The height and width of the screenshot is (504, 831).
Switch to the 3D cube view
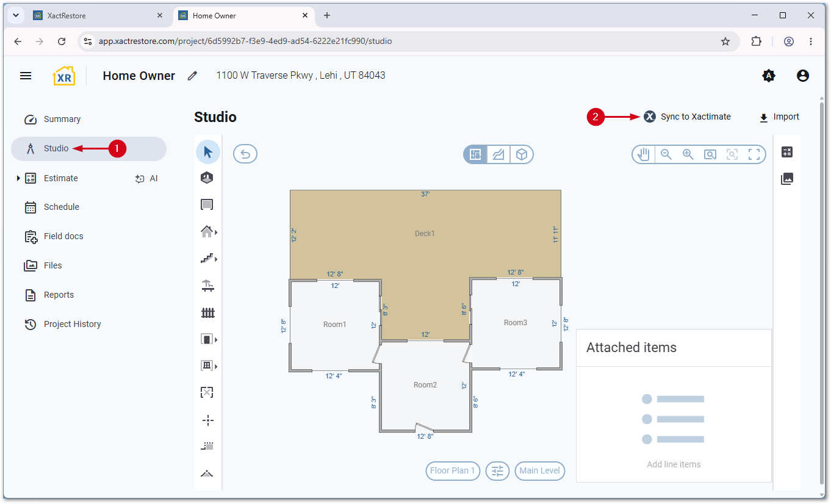pos(522,154)
